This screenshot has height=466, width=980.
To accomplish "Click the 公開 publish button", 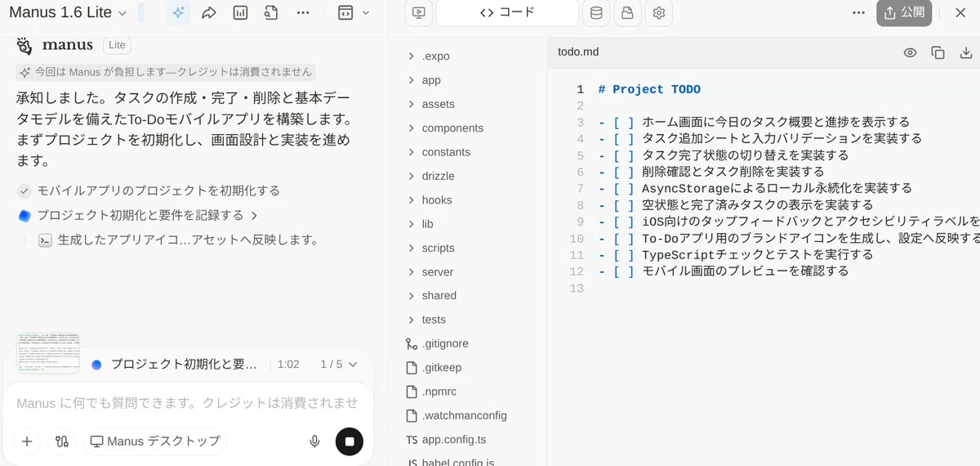I will point(904,13).
